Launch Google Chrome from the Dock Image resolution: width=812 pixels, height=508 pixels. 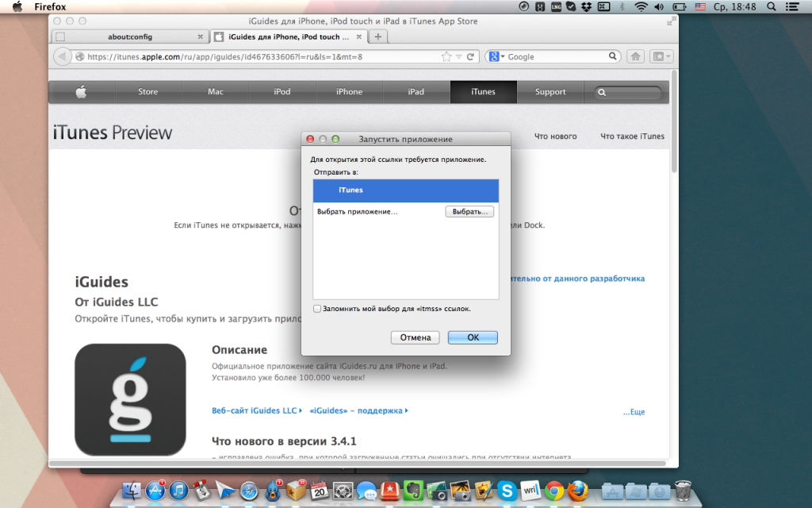554,491
